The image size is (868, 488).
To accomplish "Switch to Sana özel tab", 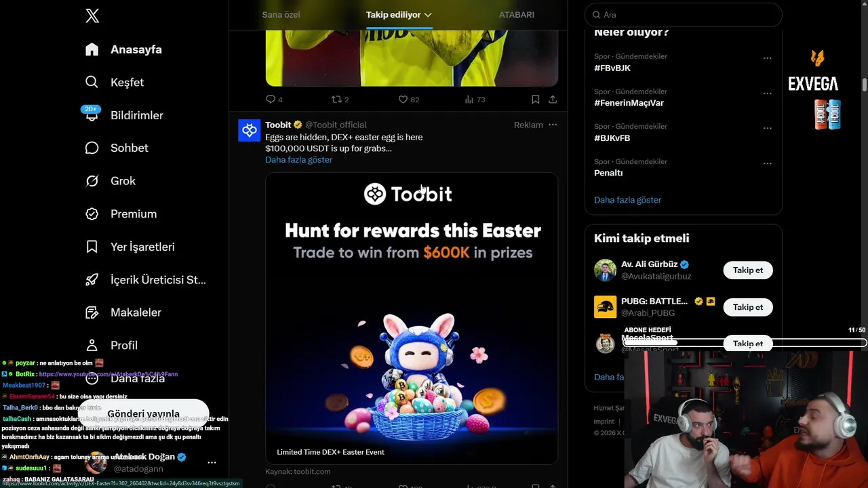I will 281,15.
